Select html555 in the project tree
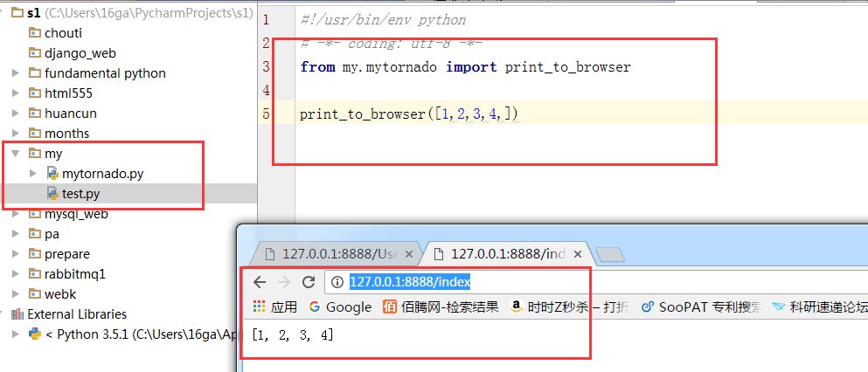The width and height of the screenshot is (868, 372). pos(69,93)
